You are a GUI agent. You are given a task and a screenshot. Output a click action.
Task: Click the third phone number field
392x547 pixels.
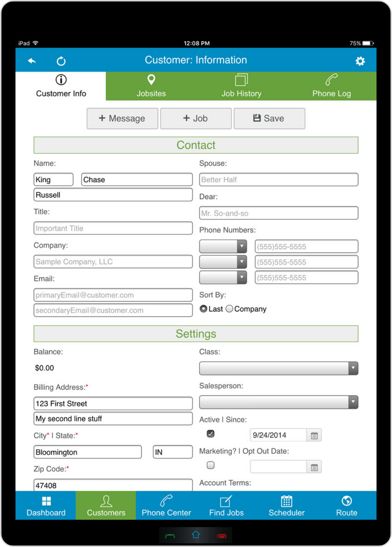[307, 277]
